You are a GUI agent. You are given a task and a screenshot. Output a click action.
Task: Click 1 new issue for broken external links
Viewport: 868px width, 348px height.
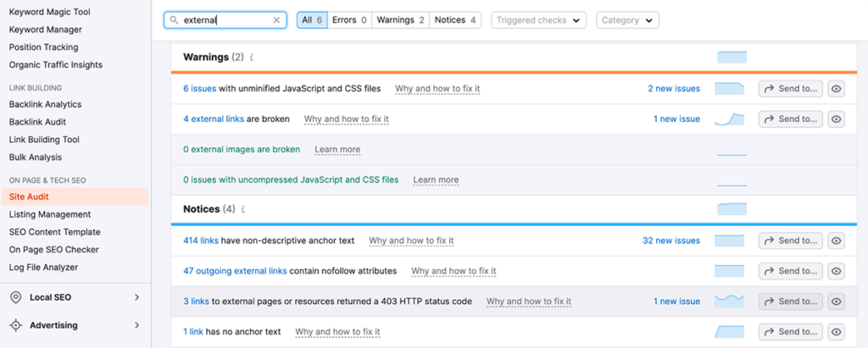tap(676, 119)
